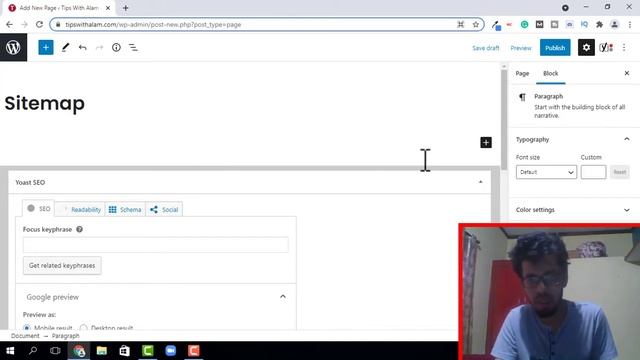The image size is (640, 360).
Task: Open a new browser tab
Action: pyautogui.click(x=126, y=8)
